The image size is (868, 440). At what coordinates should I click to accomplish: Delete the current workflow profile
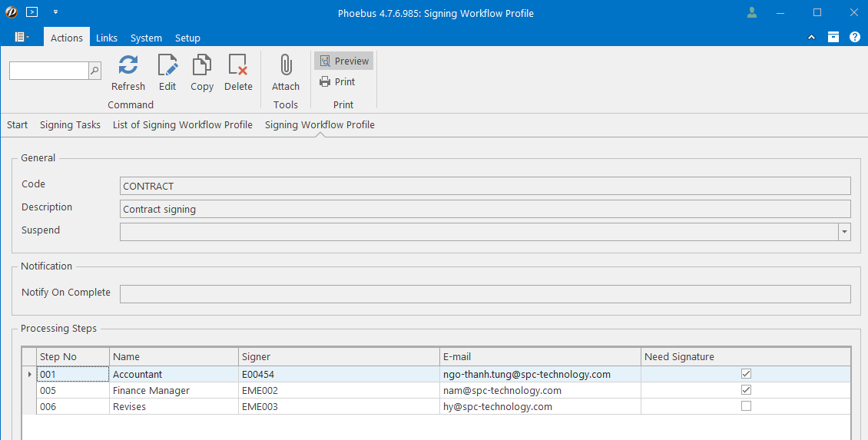point(238,66)
